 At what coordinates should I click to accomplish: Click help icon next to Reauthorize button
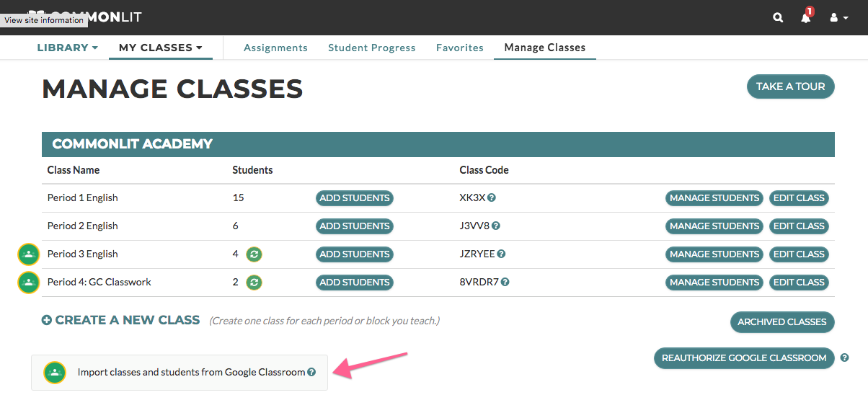[845, 358]
